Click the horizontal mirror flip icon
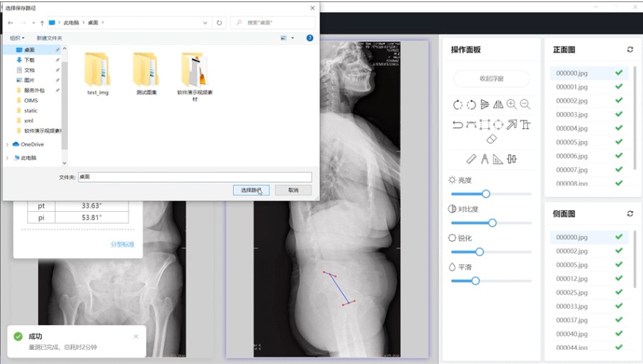 click(x=499, y=104)
